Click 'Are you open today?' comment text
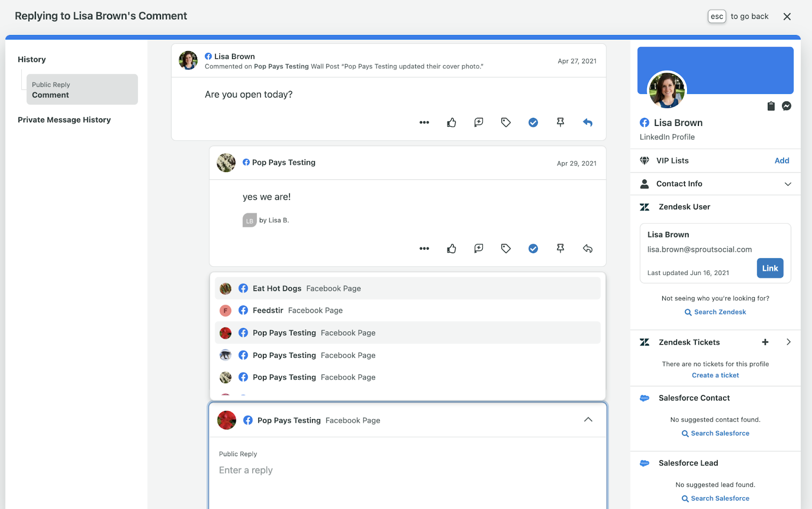 [249, 94]
